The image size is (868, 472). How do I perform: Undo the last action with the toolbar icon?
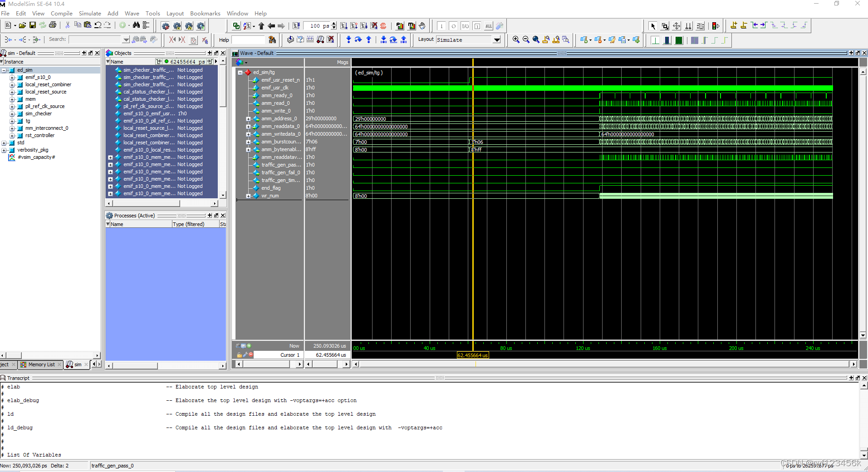pos(98,25)
